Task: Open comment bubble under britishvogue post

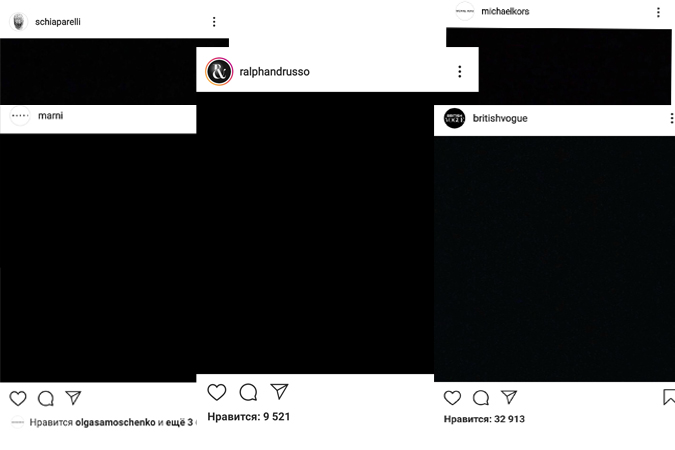Action: 481,397
